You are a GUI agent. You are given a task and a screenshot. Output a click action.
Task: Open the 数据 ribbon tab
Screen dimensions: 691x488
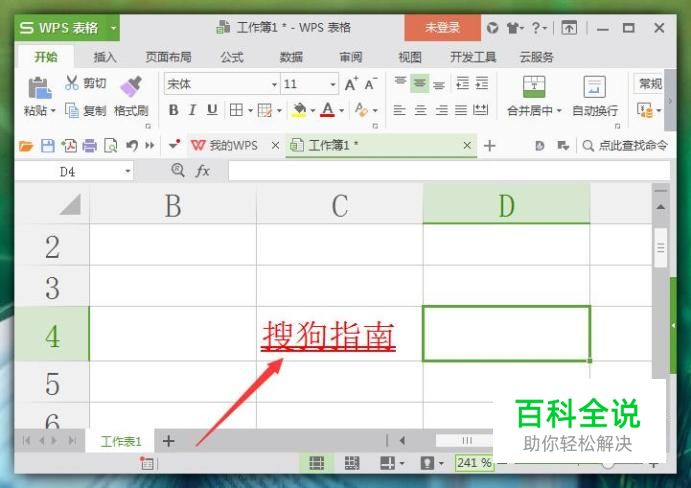click(x=291, y=57)
